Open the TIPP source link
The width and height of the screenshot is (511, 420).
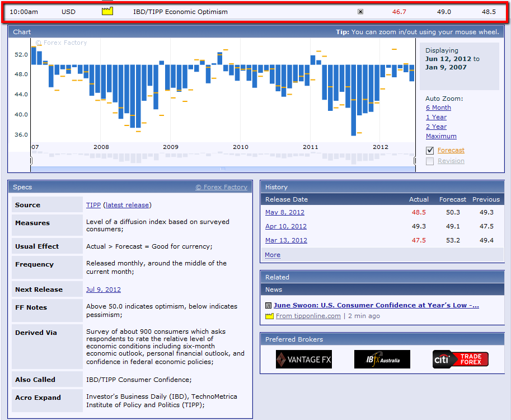tap(93, 205)
